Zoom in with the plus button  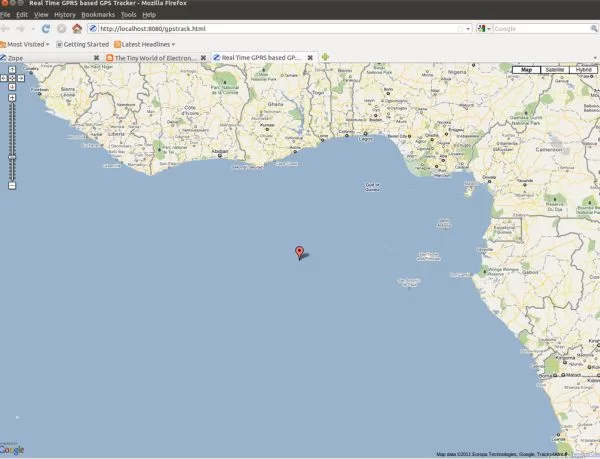pyautogui.click(x=12, y=98)
